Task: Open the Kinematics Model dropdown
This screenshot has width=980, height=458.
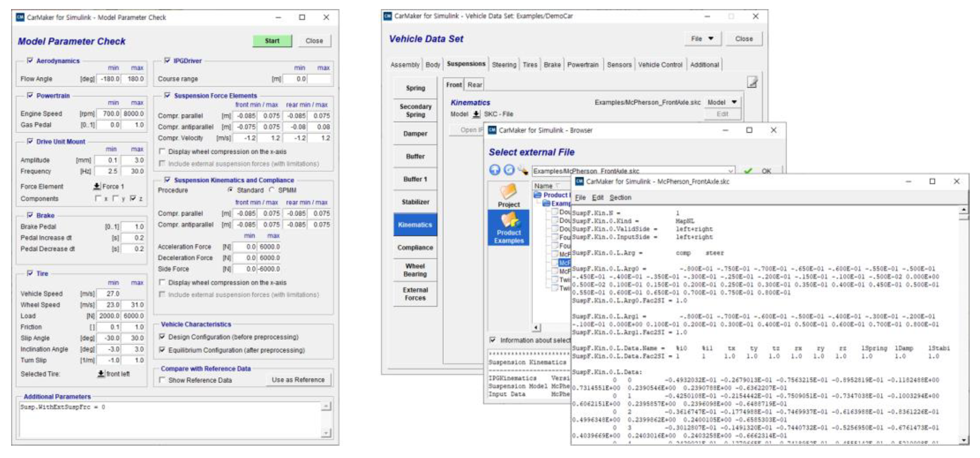Action: click(722, 102)
